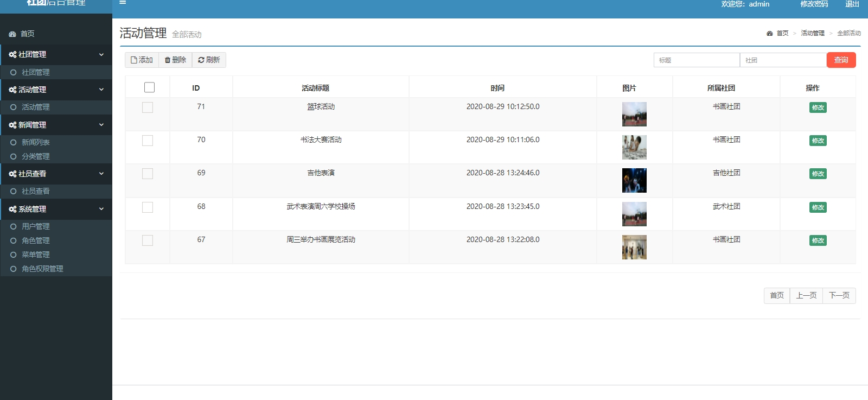The height and width of the screenshot is (400, 868).
Task: Collapse the 社团管理 chevron
Action: 101,54
